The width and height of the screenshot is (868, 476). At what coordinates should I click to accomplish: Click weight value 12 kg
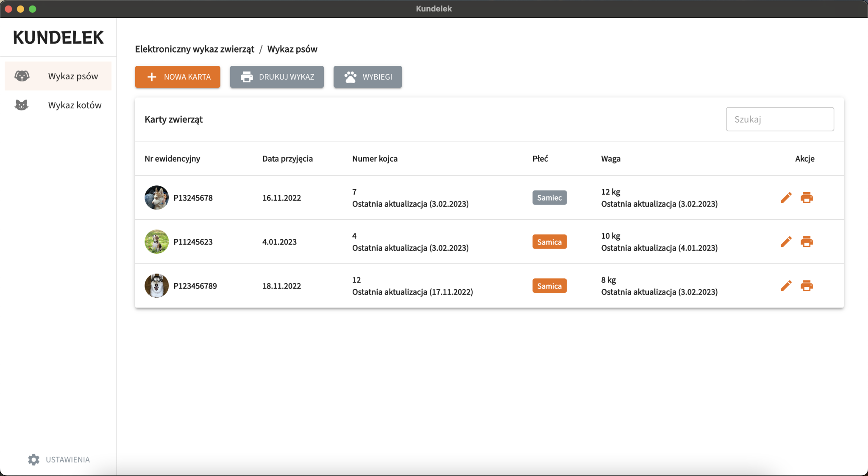pyautogui.click(x=610, y=192)
